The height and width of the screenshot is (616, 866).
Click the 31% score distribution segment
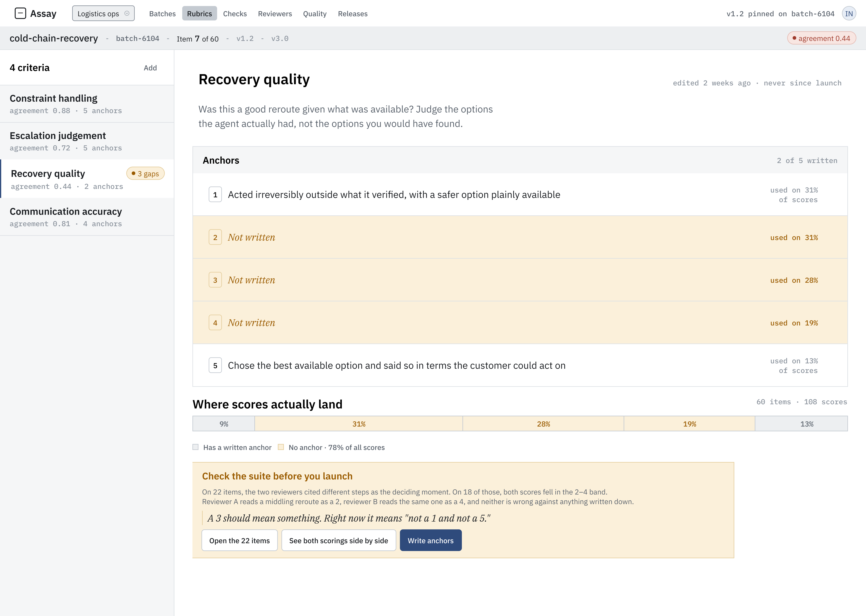pyautogui.click(x=359, y=424)
